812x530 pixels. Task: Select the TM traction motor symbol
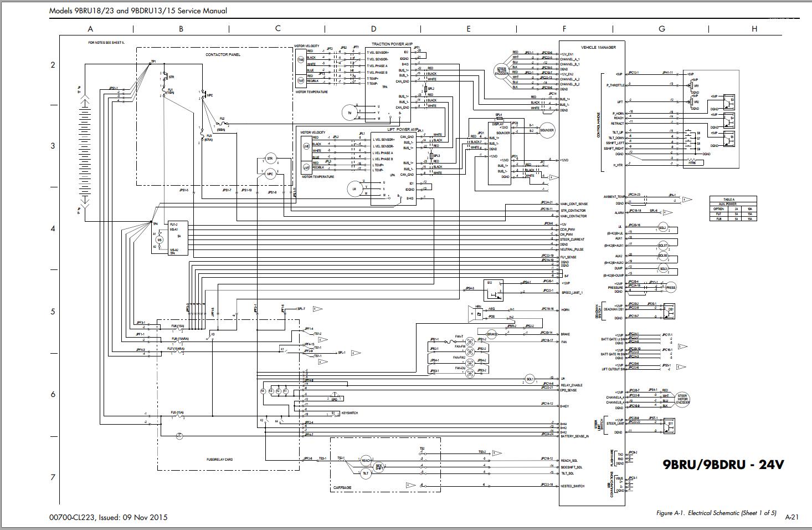click(350, 113)
